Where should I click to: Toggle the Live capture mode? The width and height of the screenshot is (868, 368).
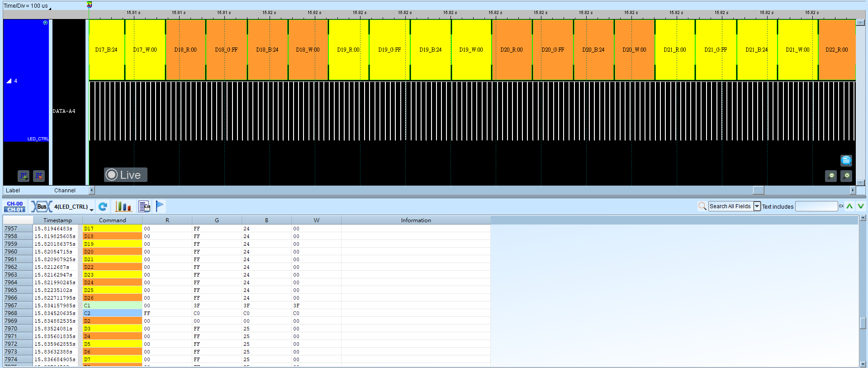click(x=125, y=175)
